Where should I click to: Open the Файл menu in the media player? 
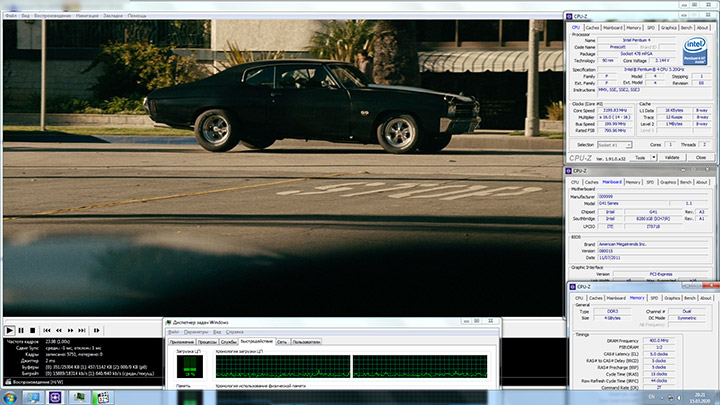[x=11, y=16]
